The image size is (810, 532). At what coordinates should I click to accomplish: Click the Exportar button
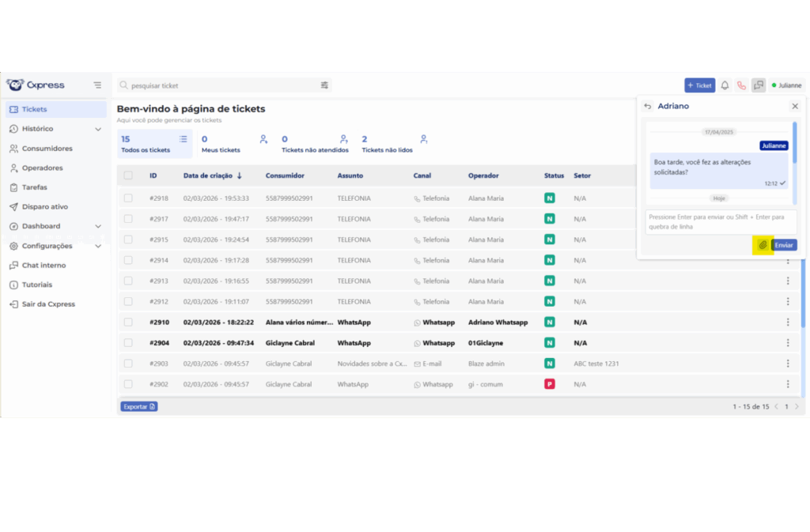point(138,406)
